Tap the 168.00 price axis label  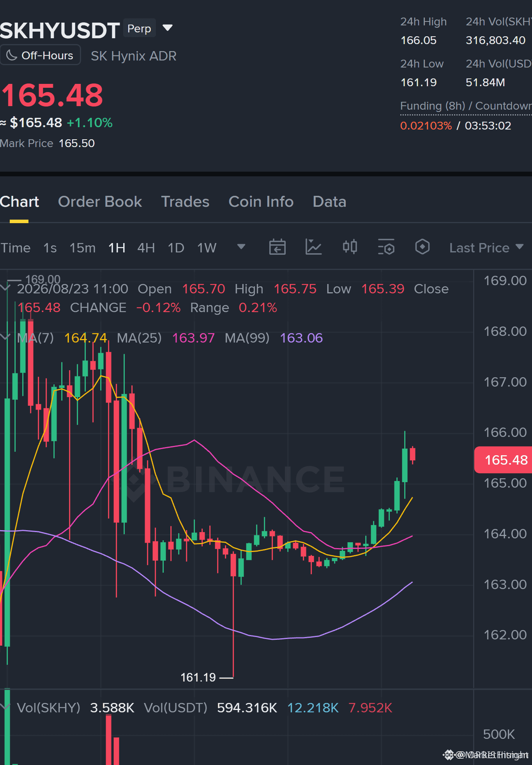(505, 331)
